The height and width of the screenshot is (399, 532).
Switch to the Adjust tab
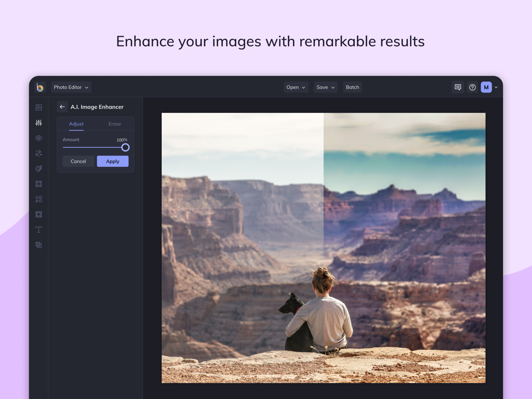76,124
